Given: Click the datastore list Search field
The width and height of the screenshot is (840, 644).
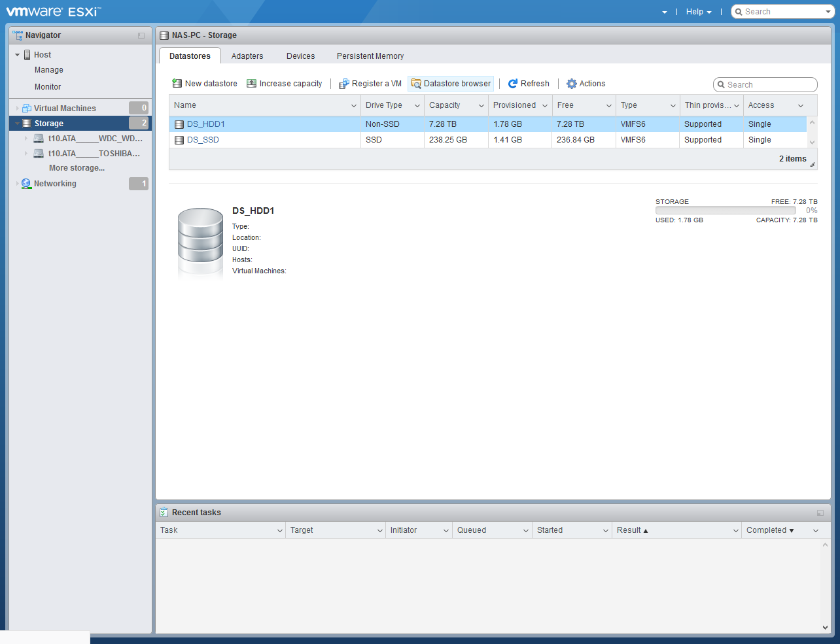Looking at the screenshot, I should 765,84.
